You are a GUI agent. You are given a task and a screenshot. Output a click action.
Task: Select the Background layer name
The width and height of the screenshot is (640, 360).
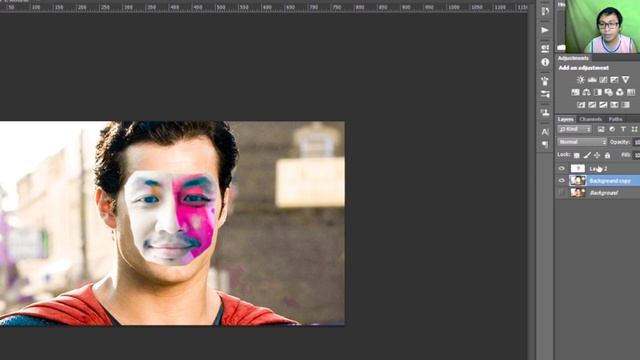(603, 193)
